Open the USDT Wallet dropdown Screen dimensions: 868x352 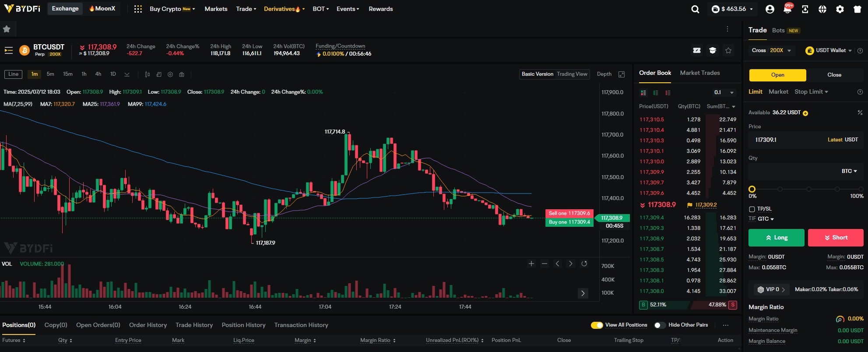(x=829, y=50)
